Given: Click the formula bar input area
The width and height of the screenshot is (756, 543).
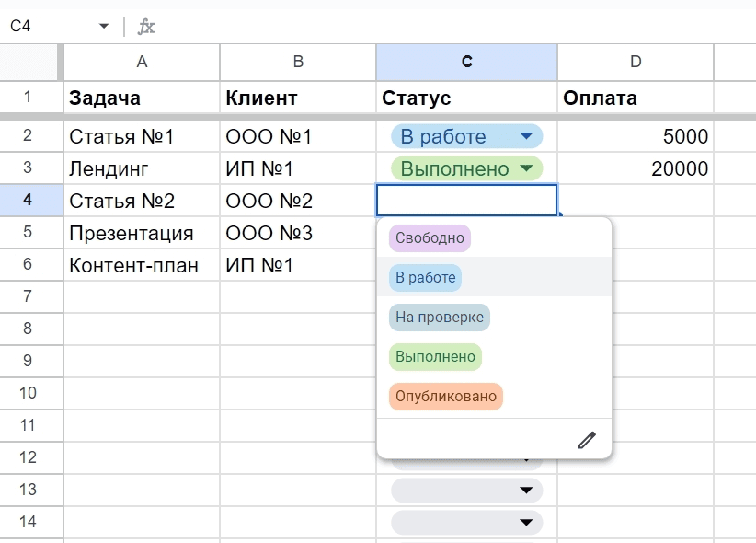Looking at the screenshot, I should (453, 26).
